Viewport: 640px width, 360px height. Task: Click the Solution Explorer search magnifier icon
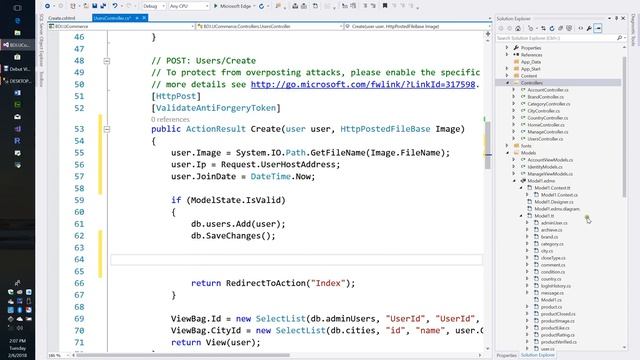coord(620,38)
